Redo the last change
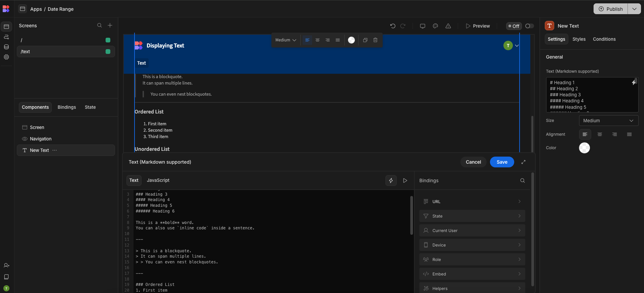Screen dimensions: 644x293 [403, 26]
